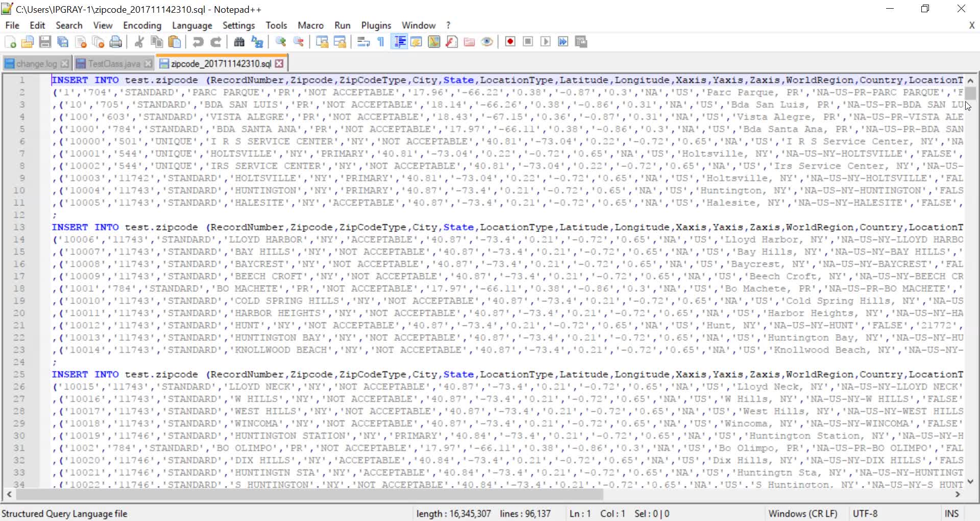Open the Encoding menu
This screenshot has width=980, height=521.
pyautogui.click(x=141, y=25)
